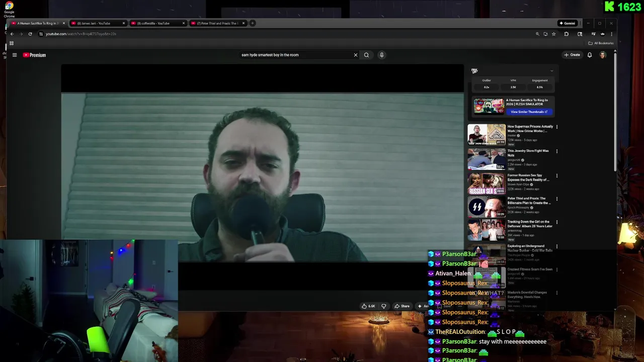Image resolution: width=644 pixels, height=362 pixels.
Task: Open options for Jewelry Store Fight video
Action: pyautogui.click(x=557, y=151)
